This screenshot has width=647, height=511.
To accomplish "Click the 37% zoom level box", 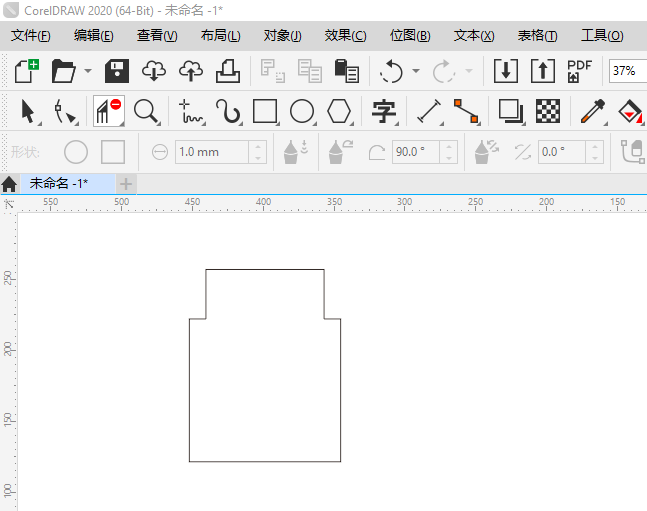I will (x=628, y=71).
